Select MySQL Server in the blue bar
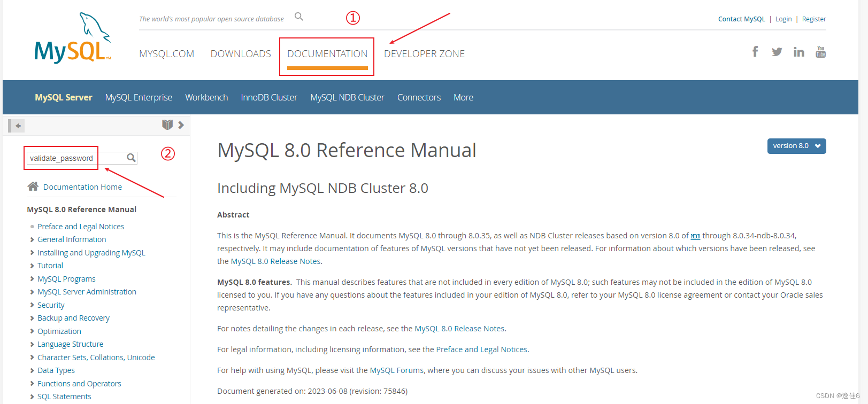The width and height of the screenshot is (868, 404). point(64,97)
